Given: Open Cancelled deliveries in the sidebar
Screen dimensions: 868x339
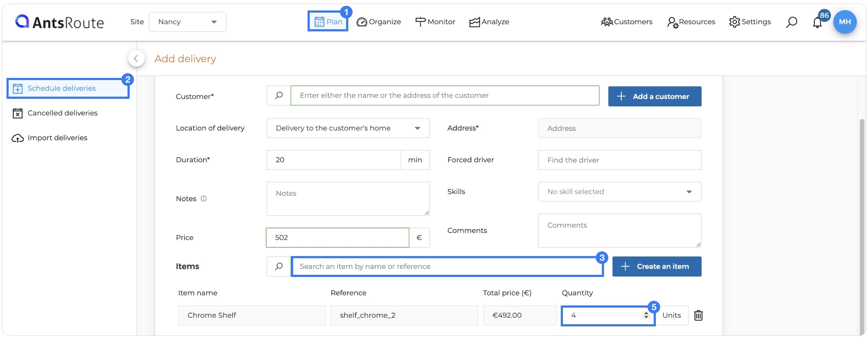Looking at the screenshot, I should (55, 113).
